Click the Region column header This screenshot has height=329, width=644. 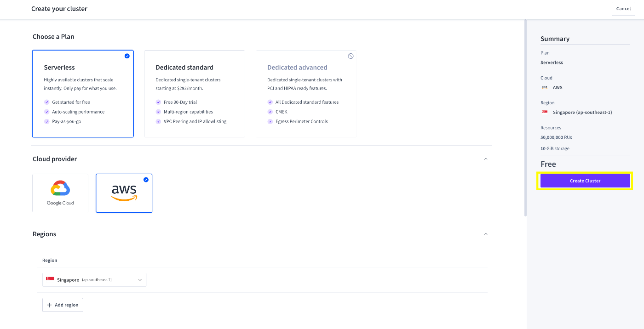tap(50, 261)
